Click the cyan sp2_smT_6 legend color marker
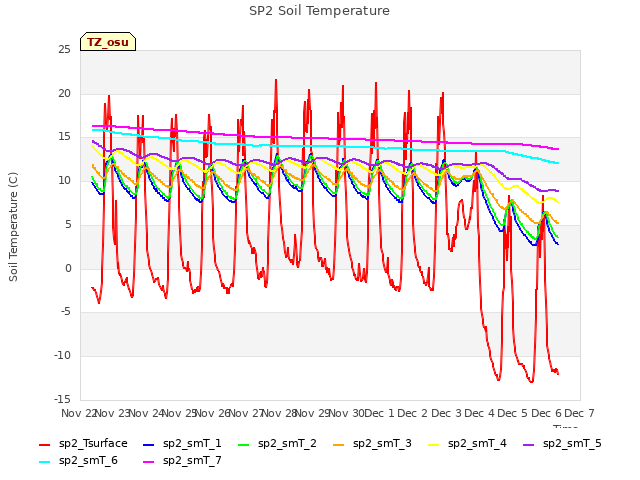This screenshot has width=640, height=480. pyautogui.click(x=44, y=462)
